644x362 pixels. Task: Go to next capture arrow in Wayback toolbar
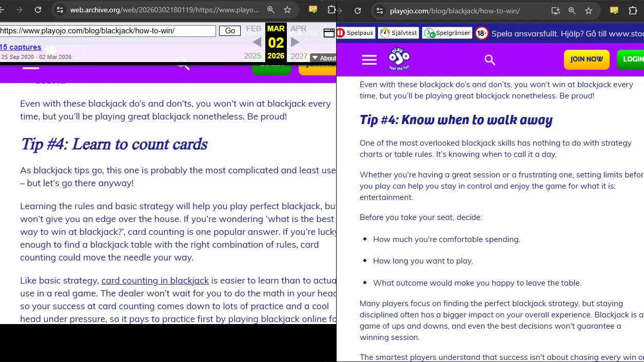295,42
